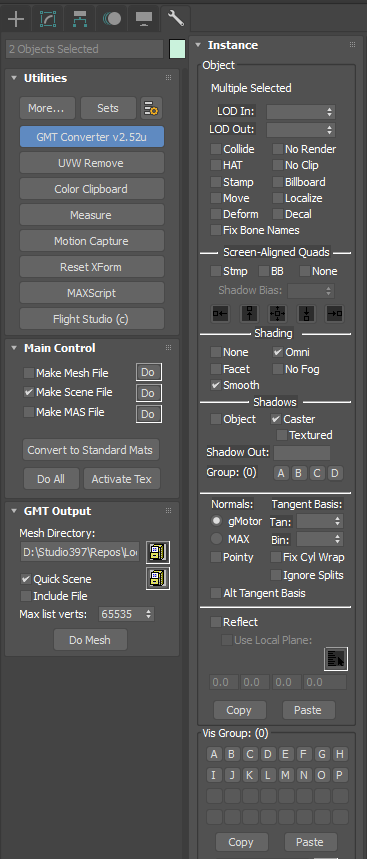Click the light green object color swatch

177,49
